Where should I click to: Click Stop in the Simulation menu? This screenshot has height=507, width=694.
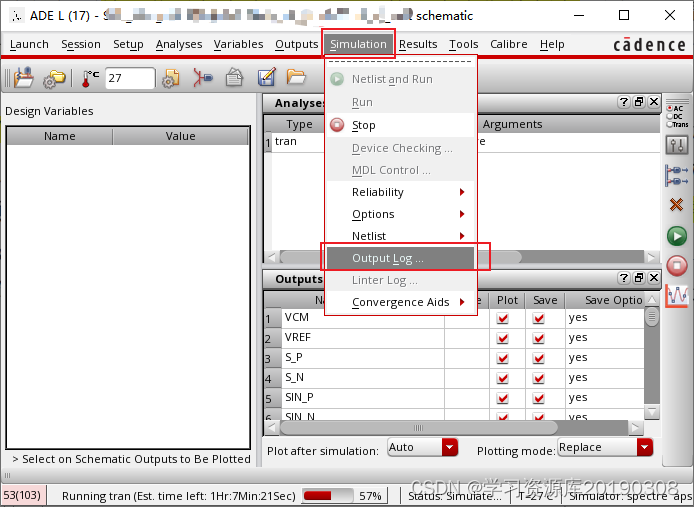pos(364,125)
